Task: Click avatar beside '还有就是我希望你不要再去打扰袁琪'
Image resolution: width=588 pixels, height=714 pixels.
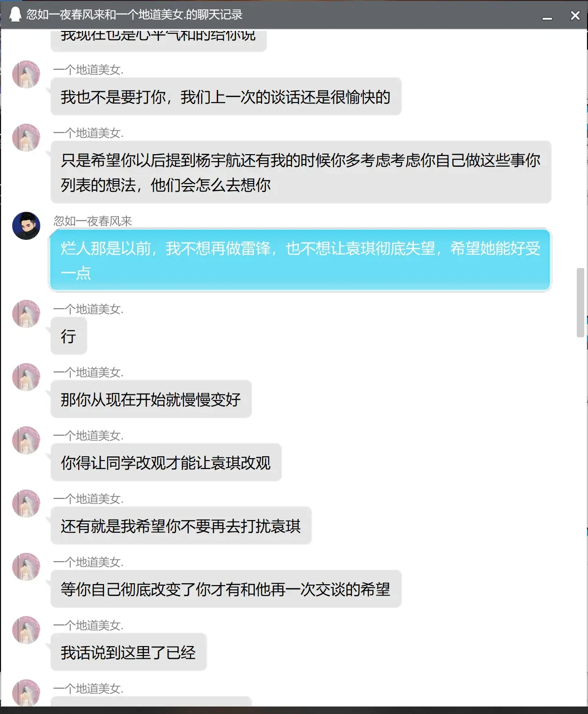Action: (26, 503)
